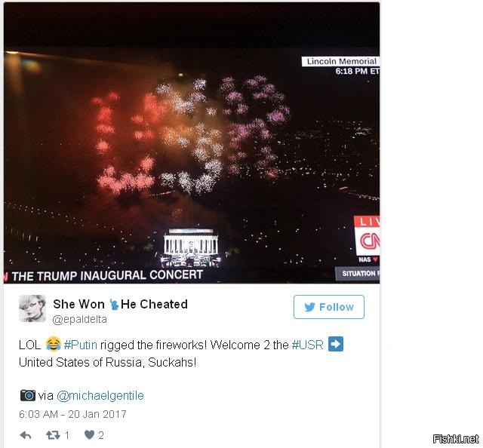
Task: Click the She Won He Cheated name
Action: point(120,304)
